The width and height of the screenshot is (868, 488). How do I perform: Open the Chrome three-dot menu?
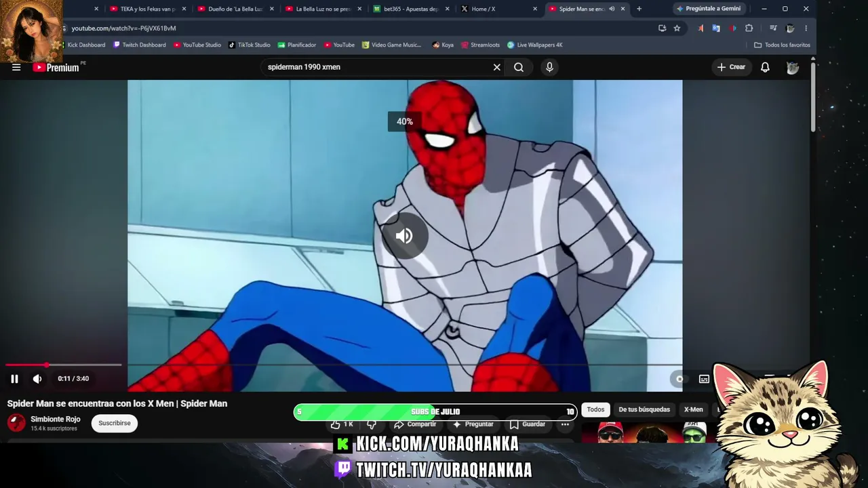coord(806,28)
